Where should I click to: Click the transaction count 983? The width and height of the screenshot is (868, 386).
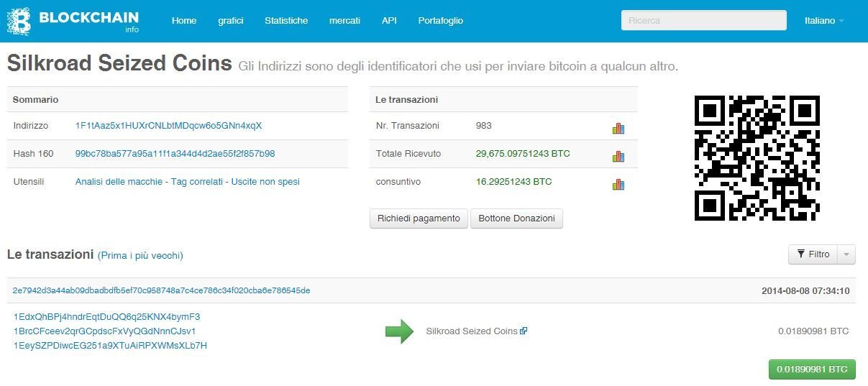484,125
